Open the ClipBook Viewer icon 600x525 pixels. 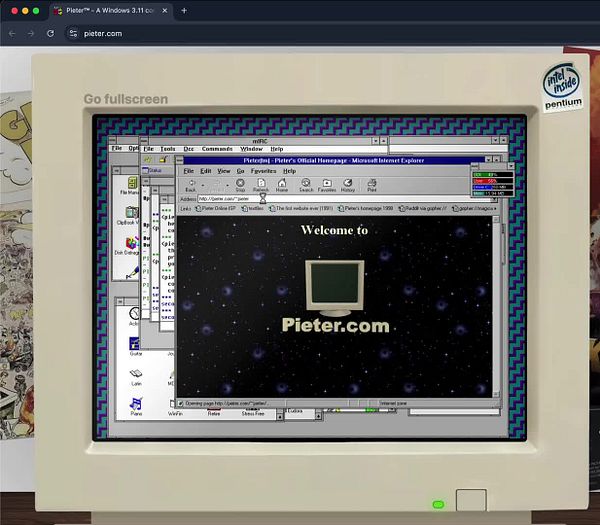point(132,213)
